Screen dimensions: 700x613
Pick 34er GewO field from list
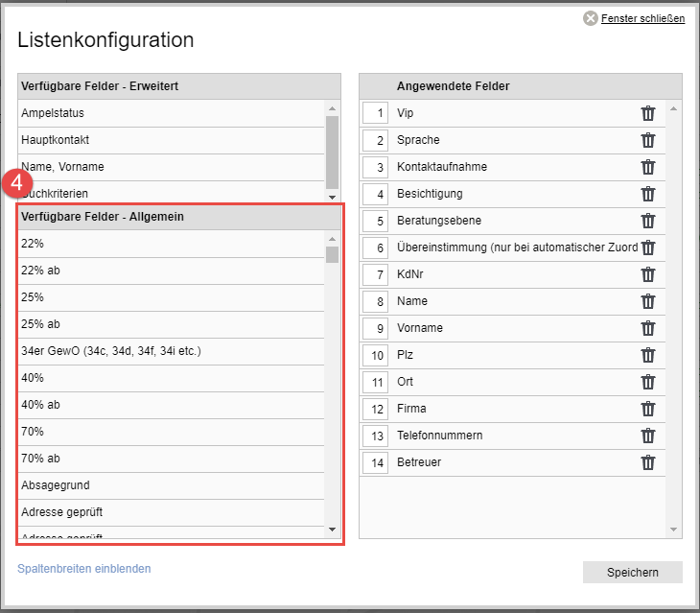pyautogui.click(x=111, y=351)
